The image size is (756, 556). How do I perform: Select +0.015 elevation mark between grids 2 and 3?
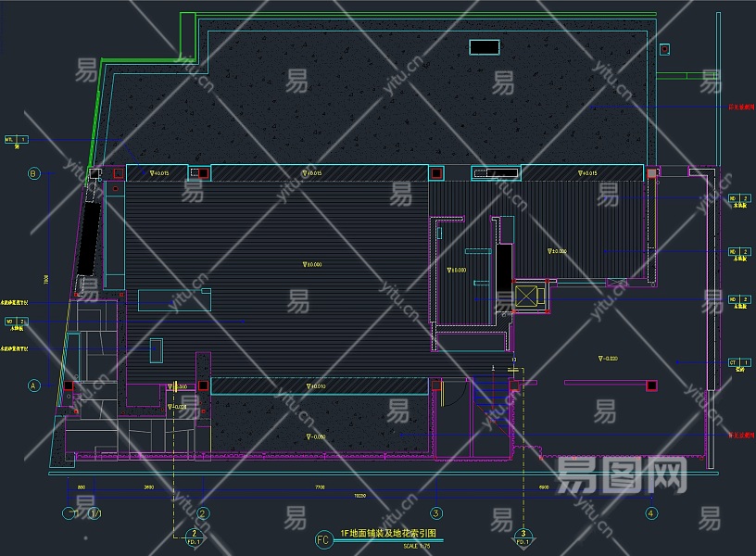312,173
